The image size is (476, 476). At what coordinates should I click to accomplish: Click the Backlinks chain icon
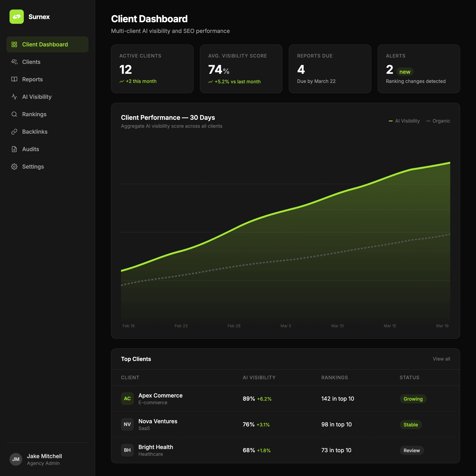pos(14,132)
